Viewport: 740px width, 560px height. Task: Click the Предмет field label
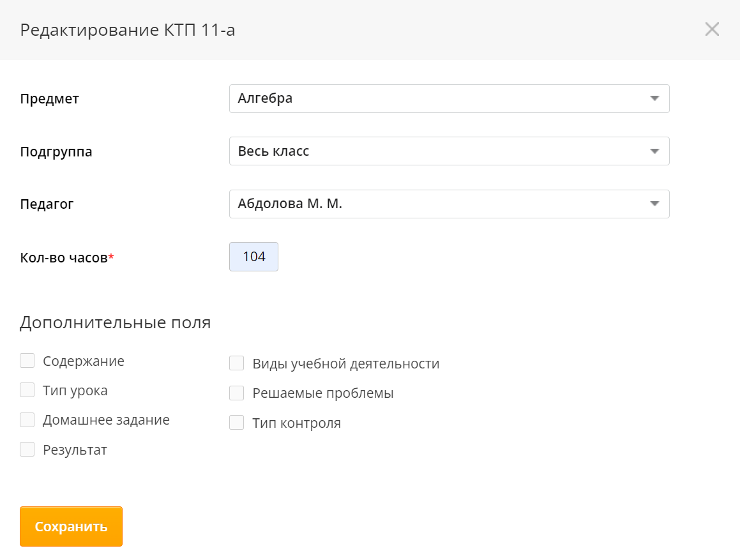pyautogui.click(x=50, y=99)
